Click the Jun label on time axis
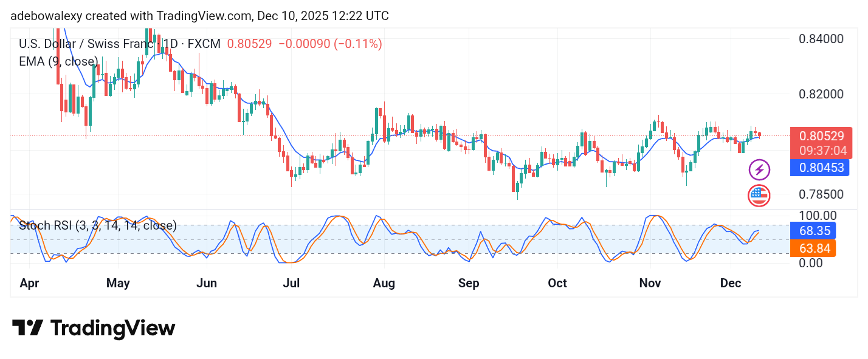868x359 pixels. (207, 283)
